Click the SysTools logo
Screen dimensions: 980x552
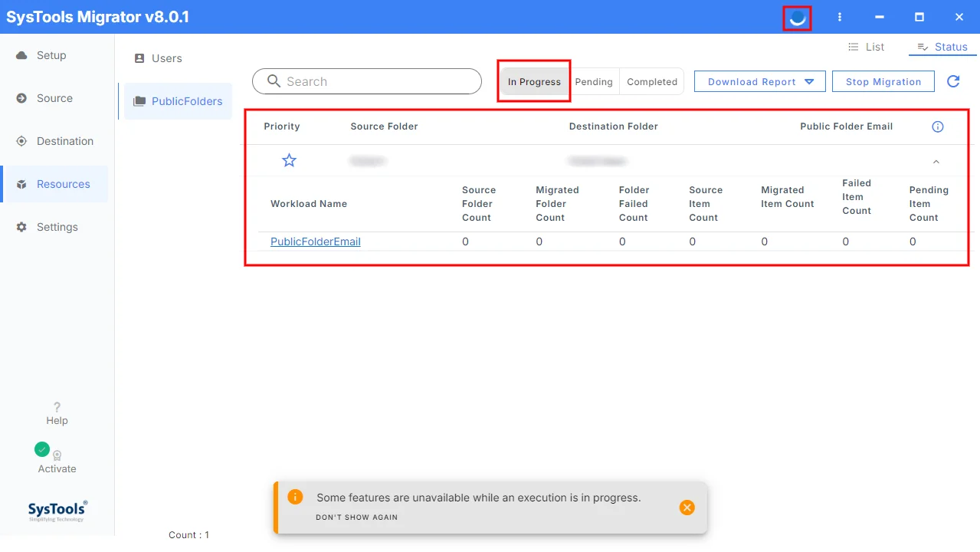[57, 511]
